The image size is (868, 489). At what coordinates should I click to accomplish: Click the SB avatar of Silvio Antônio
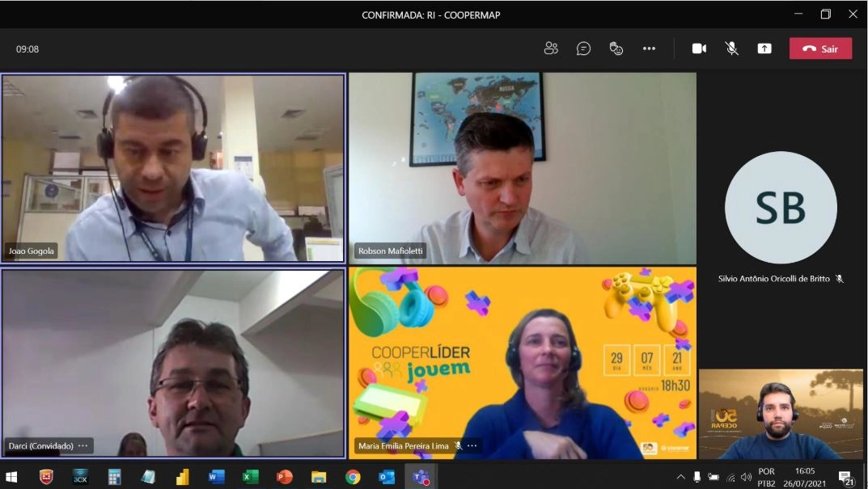[x=781, y=208]
